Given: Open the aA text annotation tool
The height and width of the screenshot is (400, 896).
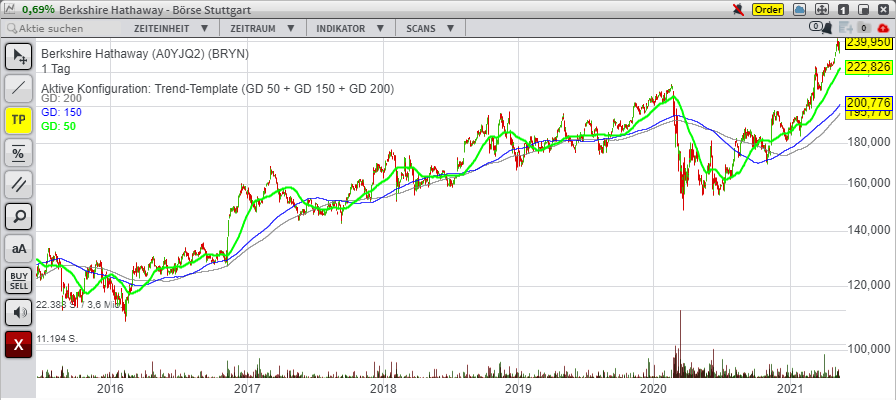Looking at the screenshot, I should (18, 248).
